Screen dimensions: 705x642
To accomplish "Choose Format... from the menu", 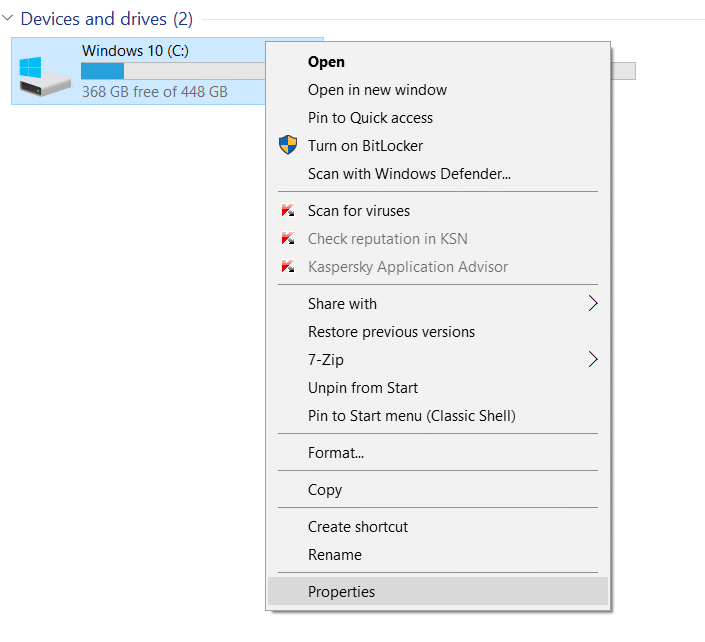I will pyautogui.click(x=437, y=452).
